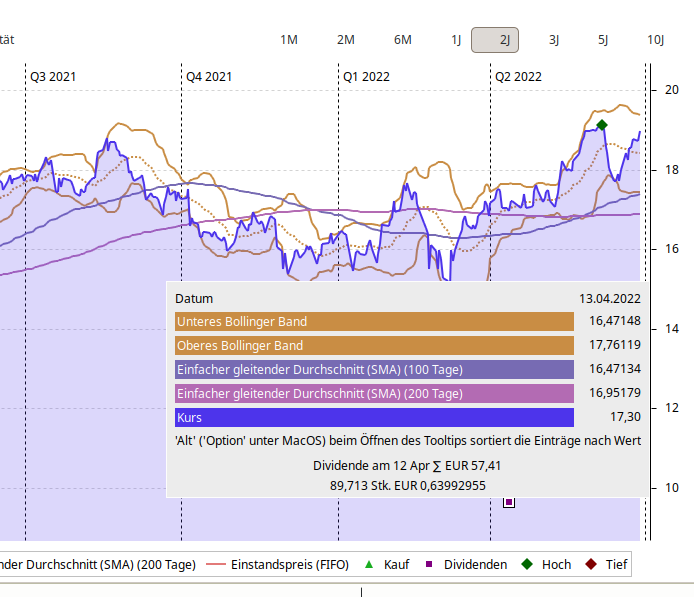Show the 6M time range
The height and width of the screenshot is (597, 694).
(x=403, y=40)
